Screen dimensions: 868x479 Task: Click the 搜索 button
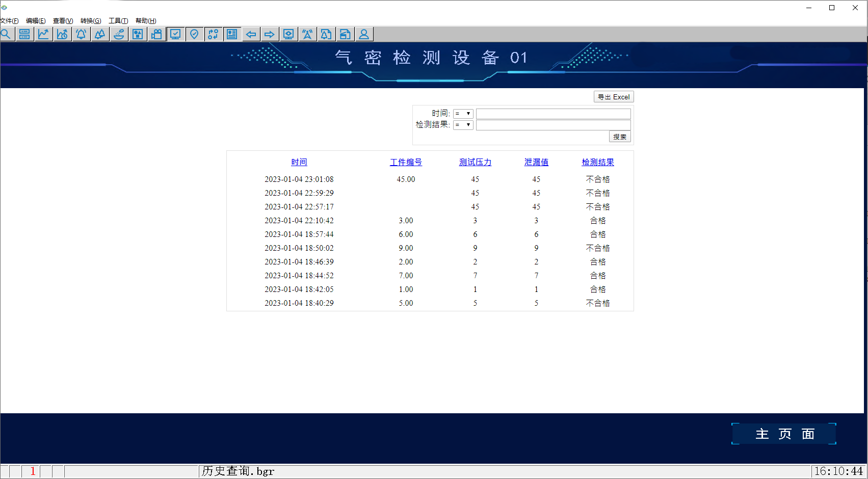[x=620, y=137]
